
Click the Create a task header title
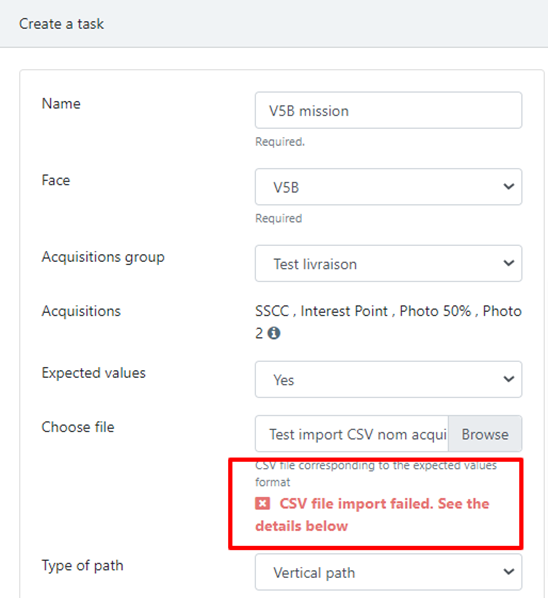coord(61,24)
